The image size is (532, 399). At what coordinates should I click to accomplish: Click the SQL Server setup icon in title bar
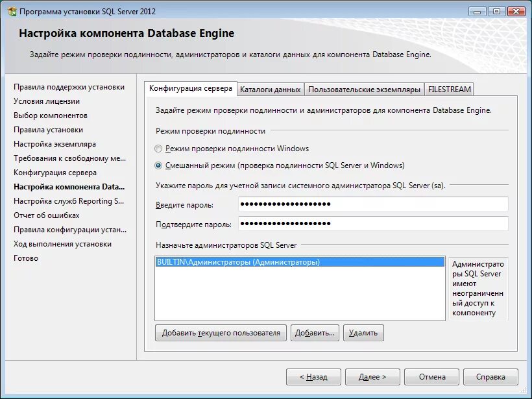(10, 10)
